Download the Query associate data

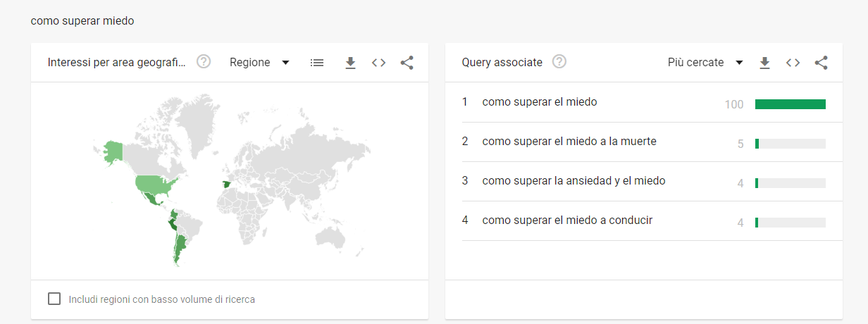tap(764, 63)
